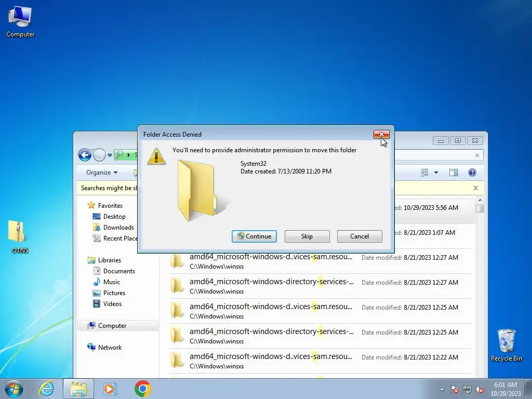The image size is (532, 399).
Task: Select Libraries in navigation pane
Action: point(109,260)
